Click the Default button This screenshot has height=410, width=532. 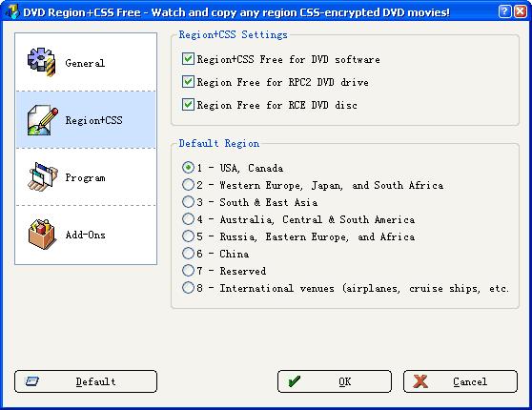point(86,381)
